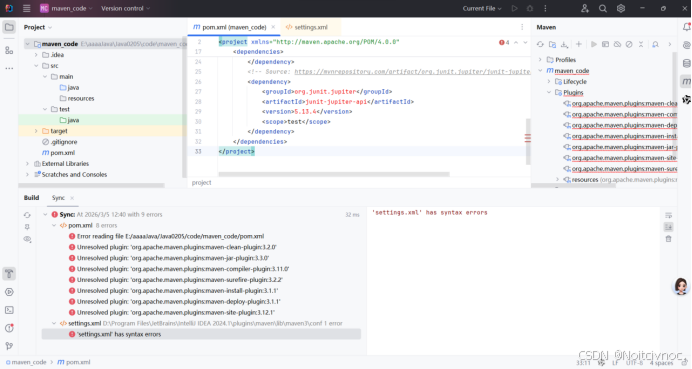Screen dimensions: 692x369
Task: Open Version control dropdown
Action: pos(125,8)
